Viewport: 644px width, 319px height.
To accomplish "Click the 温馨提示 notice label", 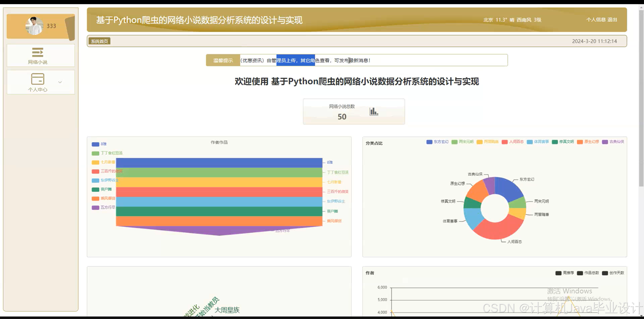I will point(223,60).
